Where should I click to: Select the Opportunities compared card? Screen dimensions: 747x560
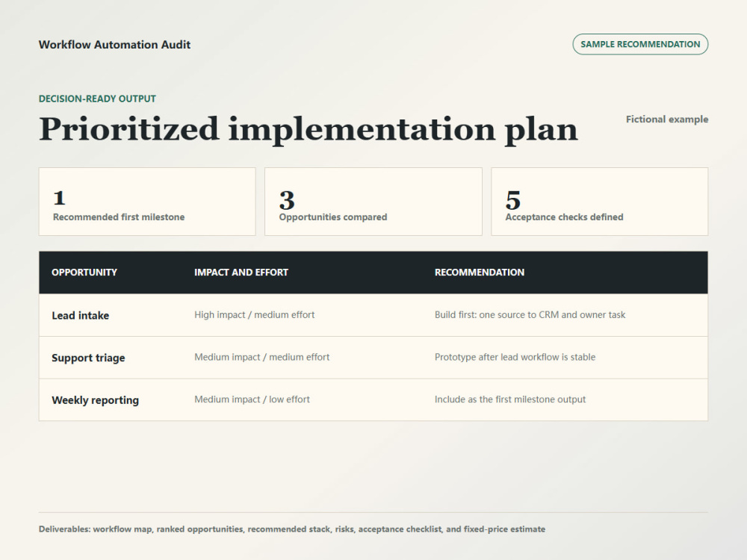pyautogui.click(x=373, y=202)
